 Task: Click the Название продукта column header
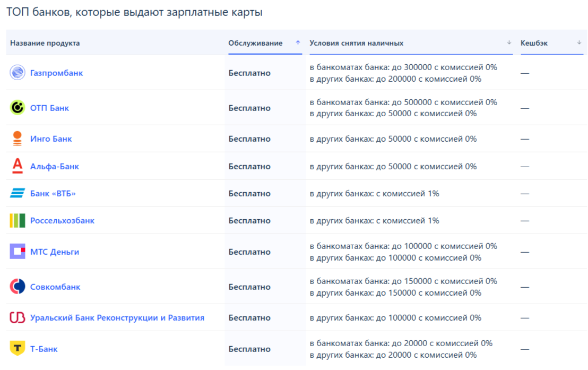pyautogui.click(x=45, y=43)
